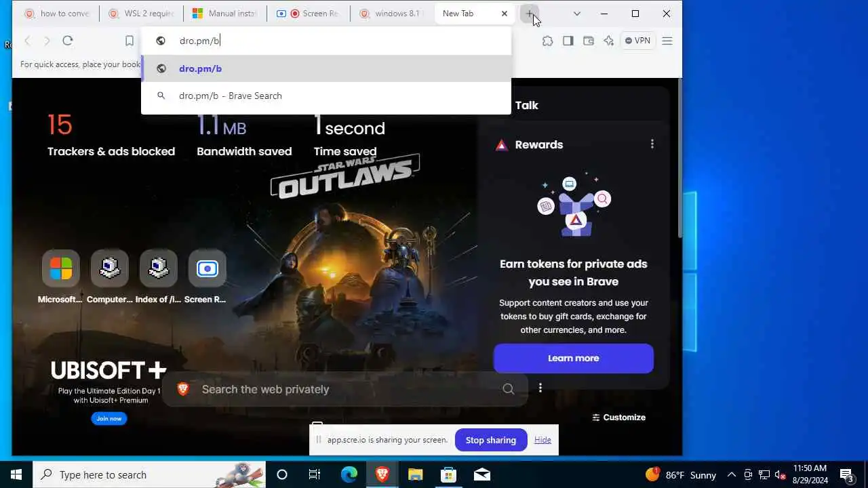Click Ubisoft+ Join now button

point(109,419)
